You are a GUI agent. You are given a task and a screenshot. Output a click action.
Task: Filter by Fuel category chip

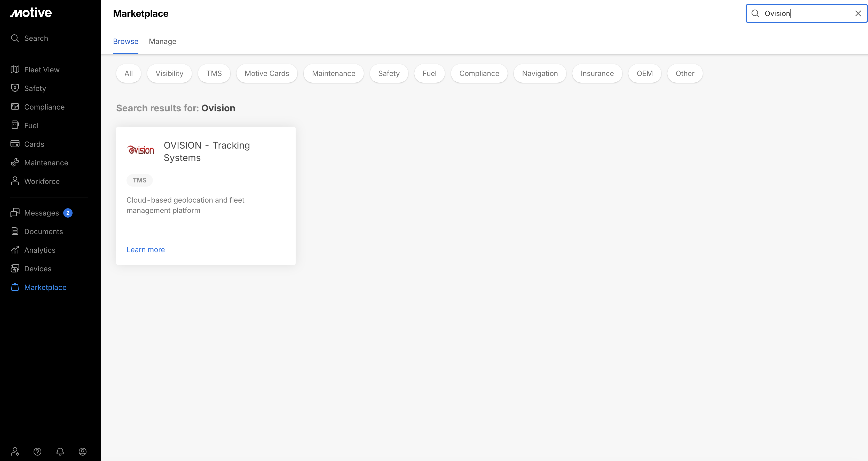[429, 74]
